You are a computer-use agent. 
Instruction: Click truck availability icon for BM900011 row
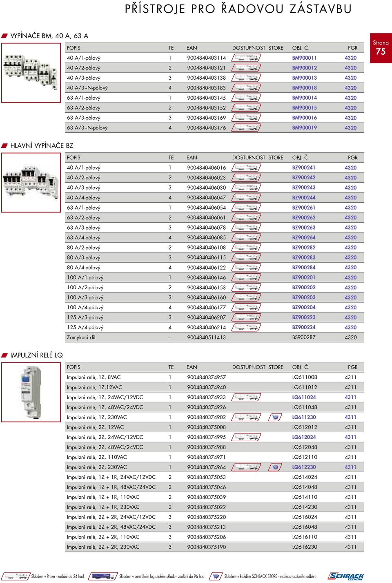tap(246, 58)
